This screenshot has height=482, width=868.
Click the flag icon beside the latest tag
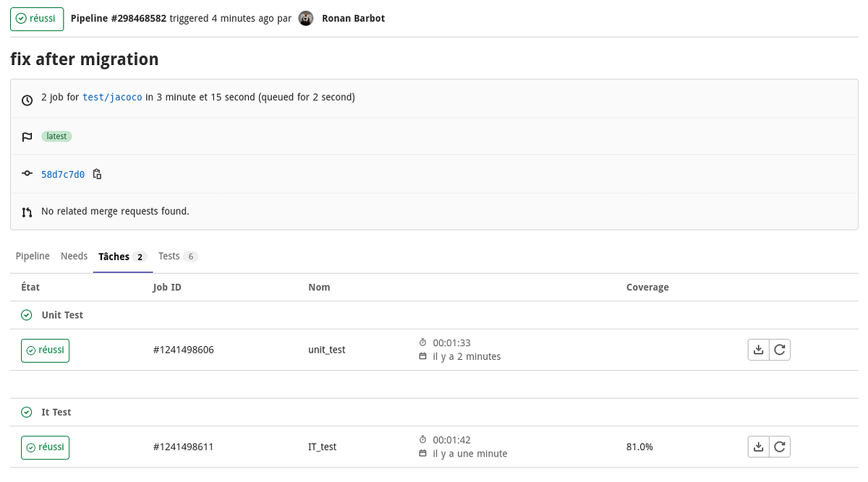pyautogui.click(x=27, y=136)
